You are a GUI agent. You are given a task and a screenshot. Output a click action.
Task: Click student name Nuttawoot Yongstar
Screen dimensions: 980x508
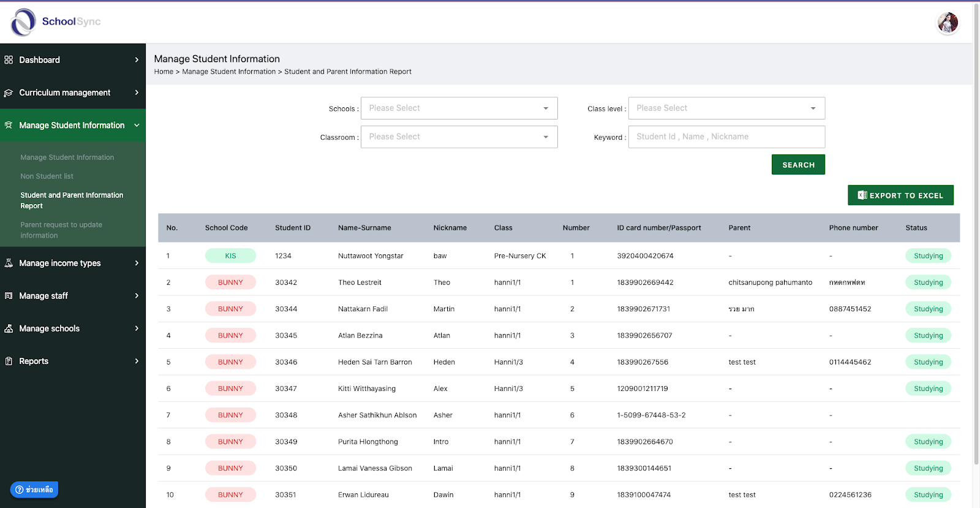pos(371,256)
